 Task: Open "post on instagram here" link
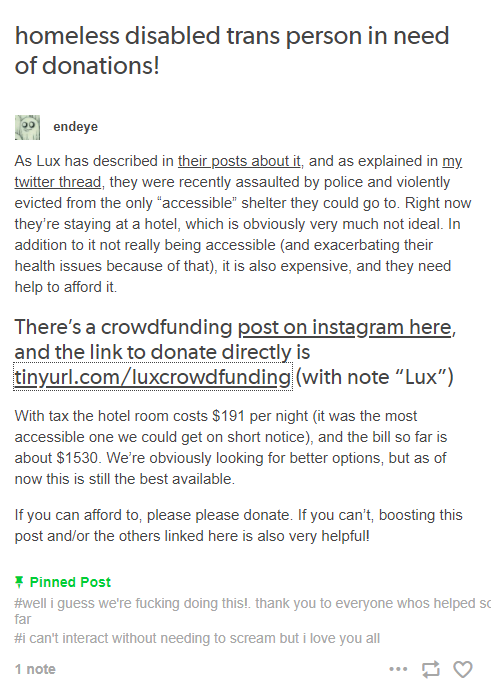[x=344, y=327]
